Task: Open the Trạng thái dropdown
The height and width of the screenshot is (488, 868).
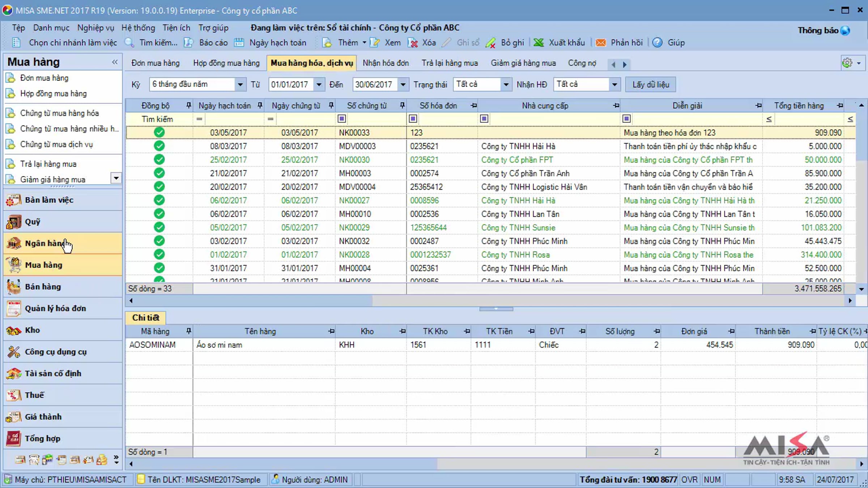Action: 506,85
